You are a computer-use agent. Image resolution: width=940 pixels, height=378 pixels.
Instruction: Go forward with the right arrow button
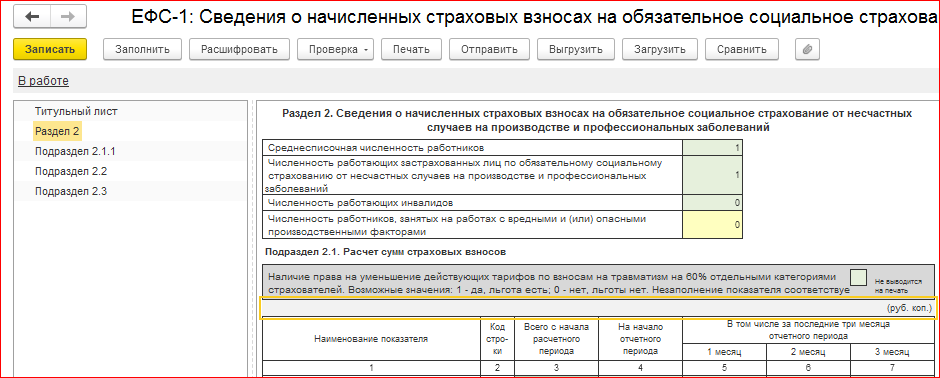tap(68, 17)
